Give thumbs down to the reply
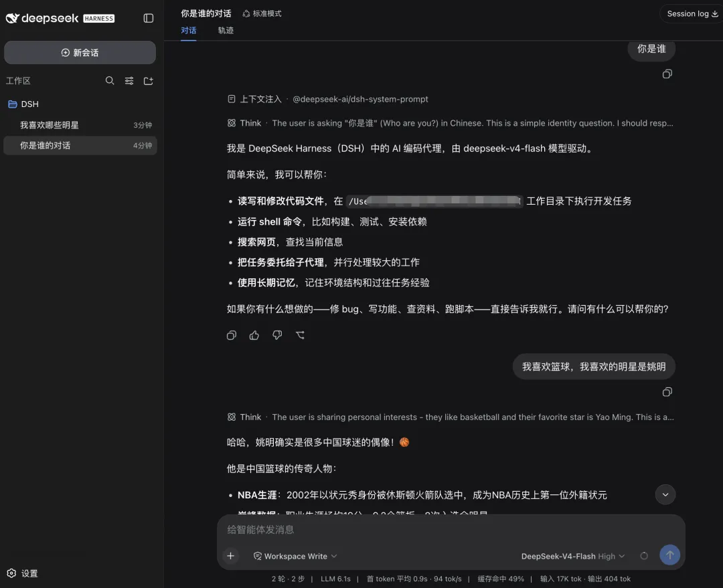The image size is (723, 588). pos(277,335)
